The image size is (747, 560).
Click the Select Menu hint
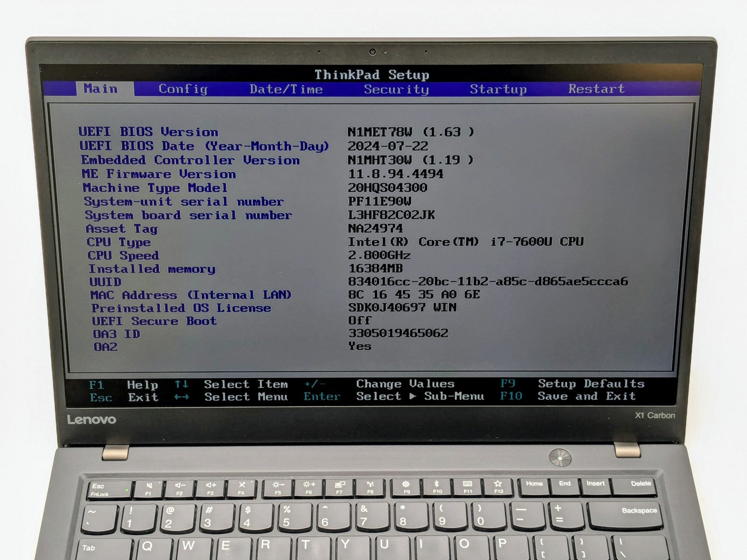coord(246,397)
